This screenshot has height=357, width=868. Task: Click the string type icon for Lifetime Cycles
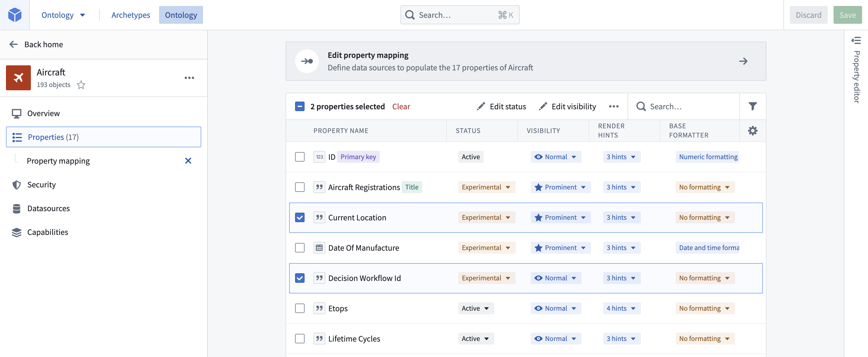(x=319, y=339)
